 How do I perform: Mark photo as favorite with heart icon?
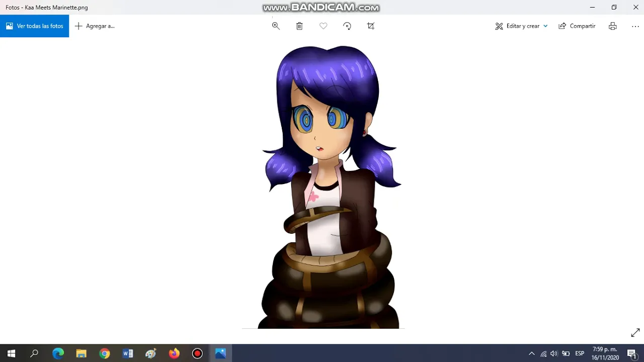click(324, 26)
